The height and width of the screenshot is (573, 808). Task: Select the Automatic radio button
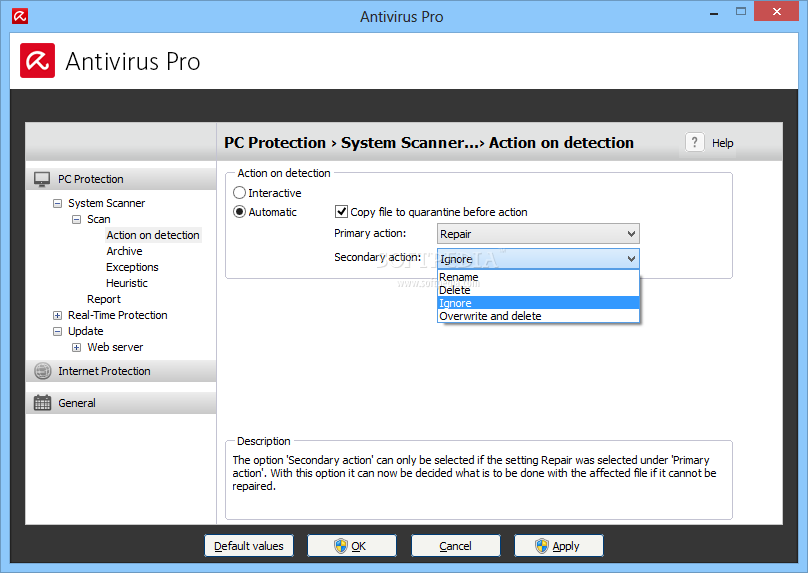point(239,212)
